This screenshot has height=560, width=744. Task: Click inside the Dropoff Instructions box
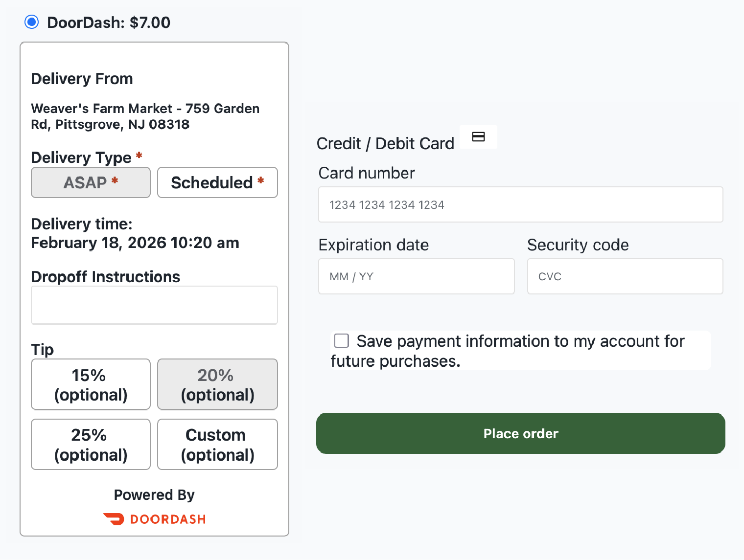[154, 305]
